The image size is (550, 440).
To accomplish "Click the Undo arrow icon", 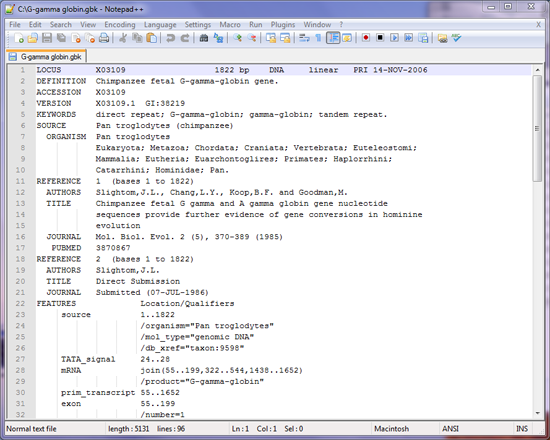I will pyautogui.click(x=170, y=38).
